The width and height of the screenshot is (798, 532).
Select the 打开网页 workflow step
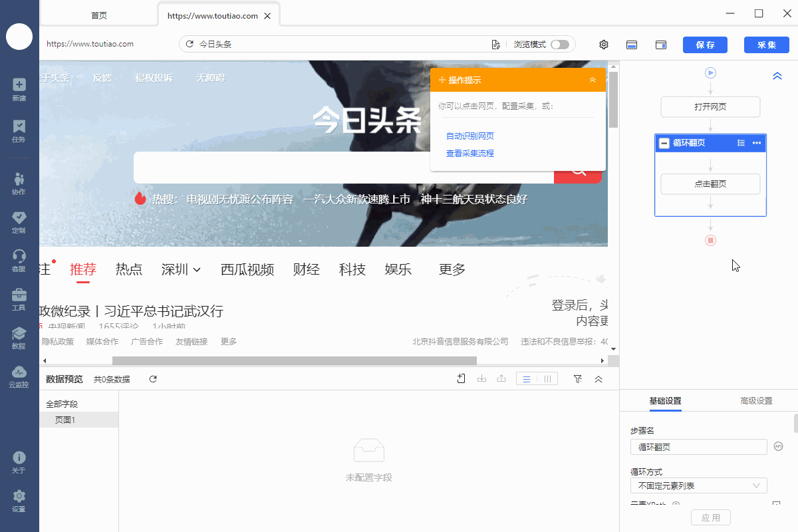(710, 107)
